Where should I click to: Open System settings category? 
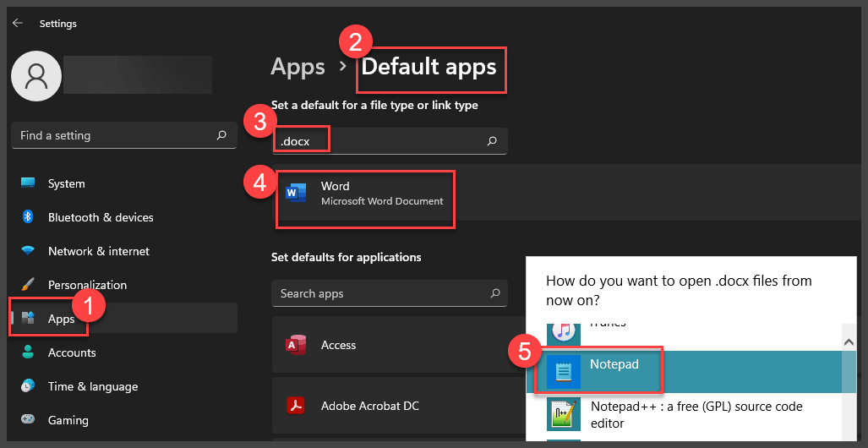[124, 183]
